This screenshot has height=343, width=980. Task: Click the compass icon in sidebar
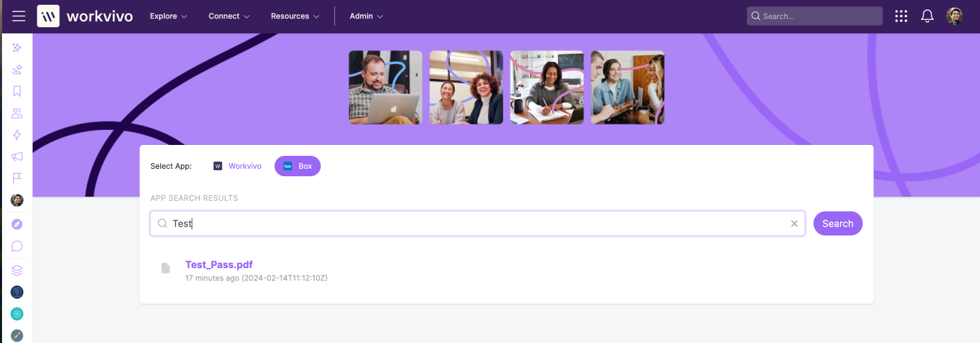tap(17, 224)
